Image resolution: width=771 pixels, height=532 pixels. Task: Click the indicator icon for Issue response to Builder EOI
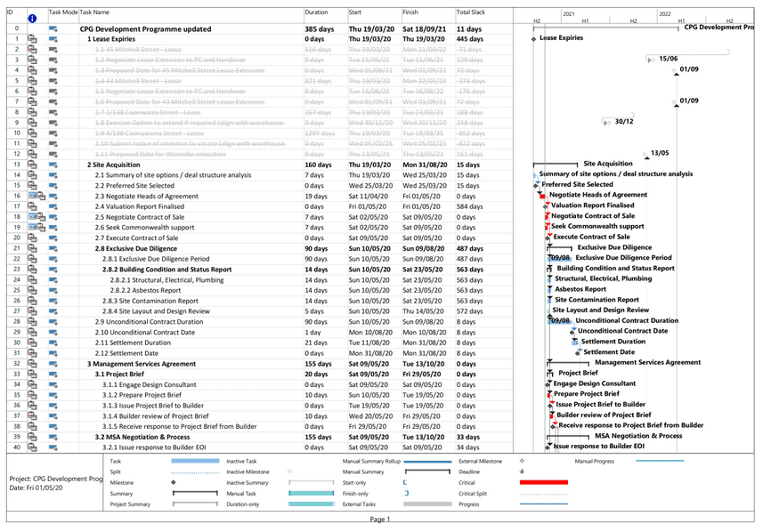(32, 447)
